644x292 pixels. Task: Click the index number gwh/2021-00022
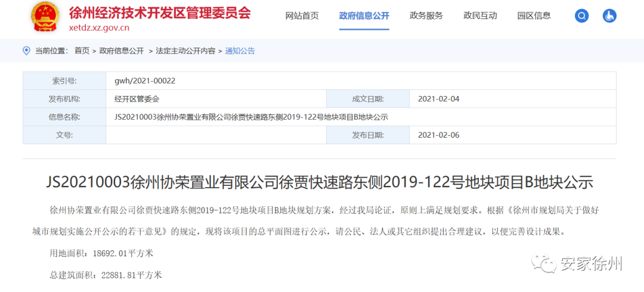point(145,81)
